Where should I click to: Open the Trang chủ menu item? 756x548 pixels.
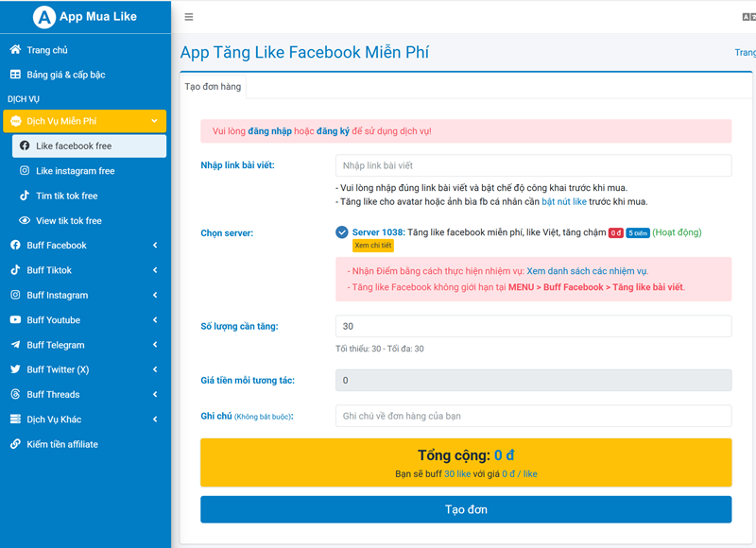[x=85, y=50]
